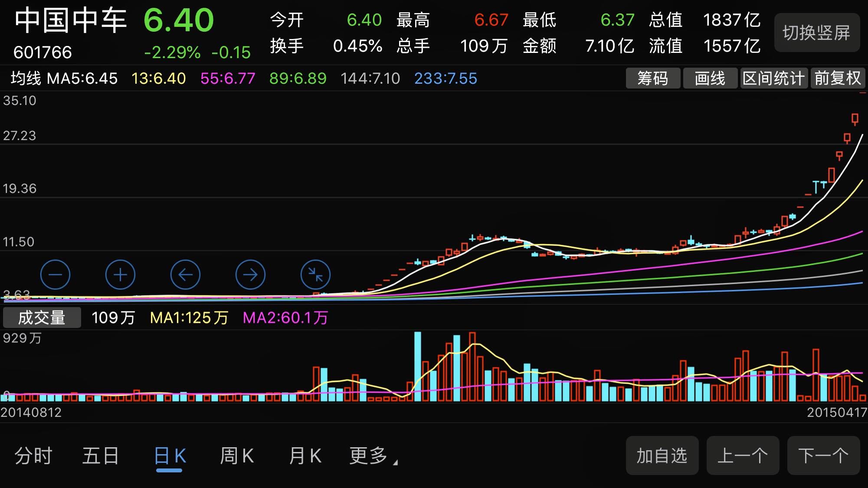Pan chart right with right arrow icon

[x=250, y=275]
